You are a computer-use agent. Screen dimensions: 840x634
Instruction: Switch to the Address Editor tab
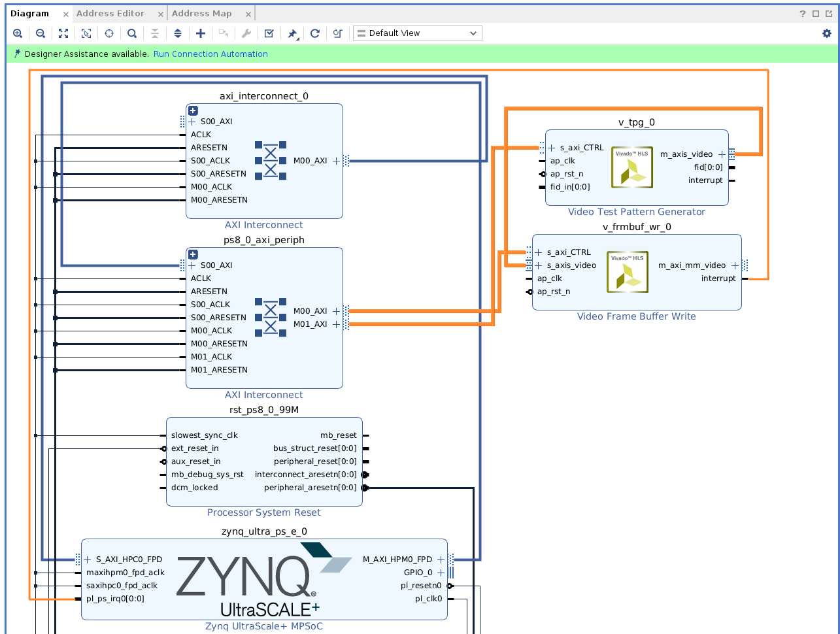(x=110, y=14)
